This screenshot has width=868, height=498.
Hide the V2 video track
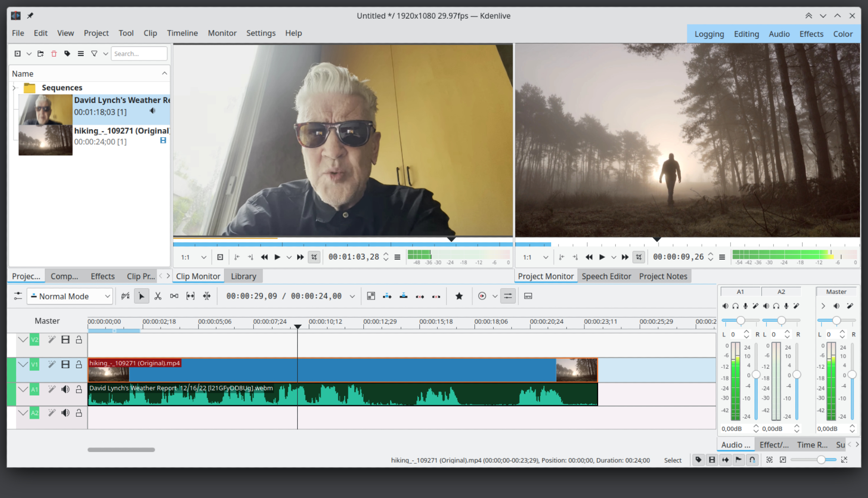click(x=66, y=340)
